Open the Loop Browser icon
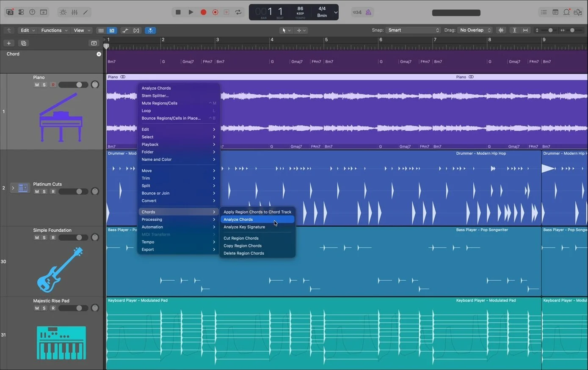 [x=566, y=12]
